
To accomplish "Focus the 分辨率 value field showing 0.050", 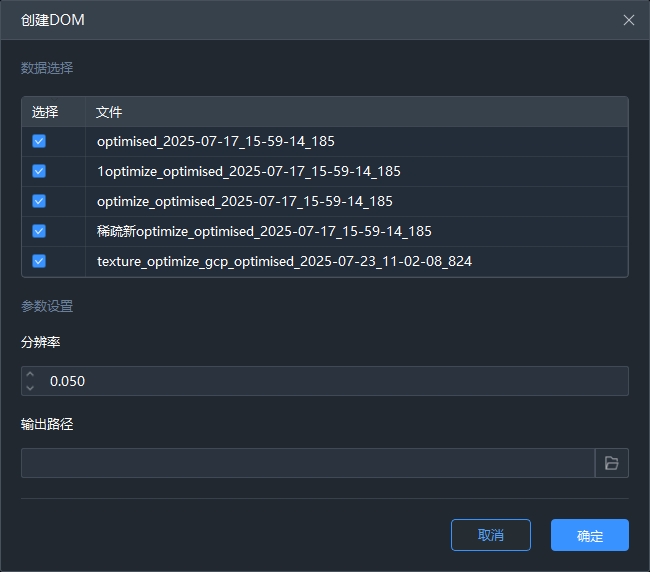I will (x=330, y=381).
